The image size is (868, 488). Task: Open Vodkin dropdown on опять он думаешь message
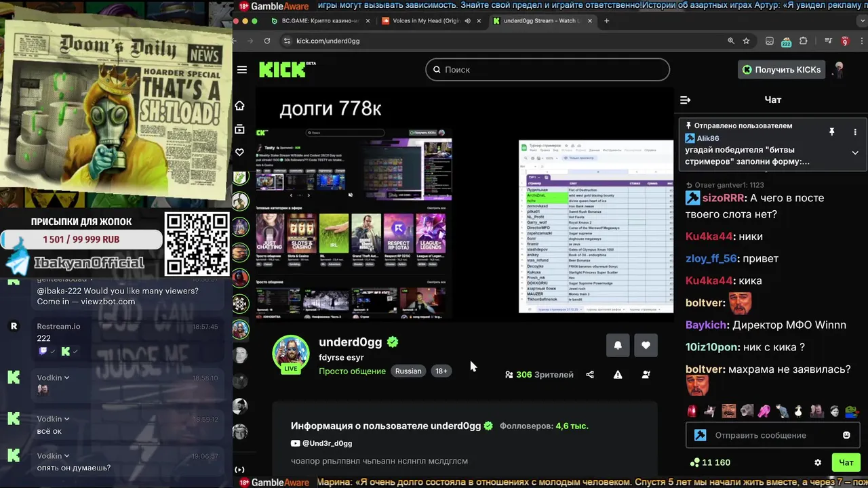(66, 456)
